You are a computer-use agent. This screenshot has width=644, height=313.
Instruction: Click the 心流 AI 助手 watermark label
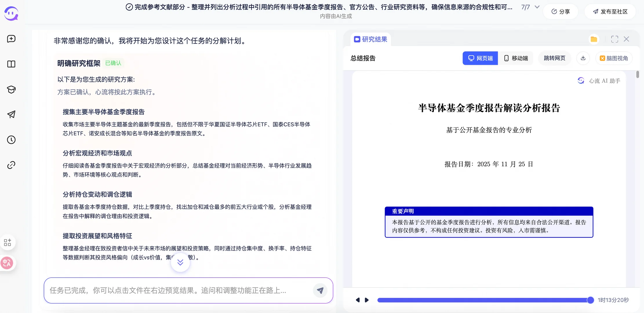(605, 81)
